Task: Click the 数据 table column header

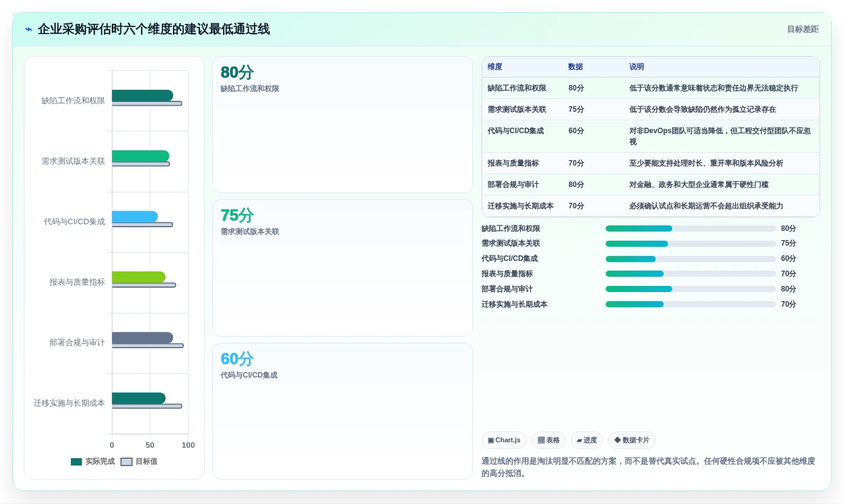Action: tap(576, 67)
